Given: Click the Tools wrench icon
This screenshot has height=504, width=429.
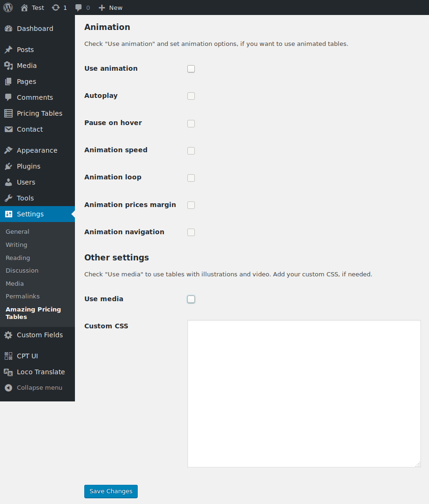Looking at the screenshot, I should point(9,198).
